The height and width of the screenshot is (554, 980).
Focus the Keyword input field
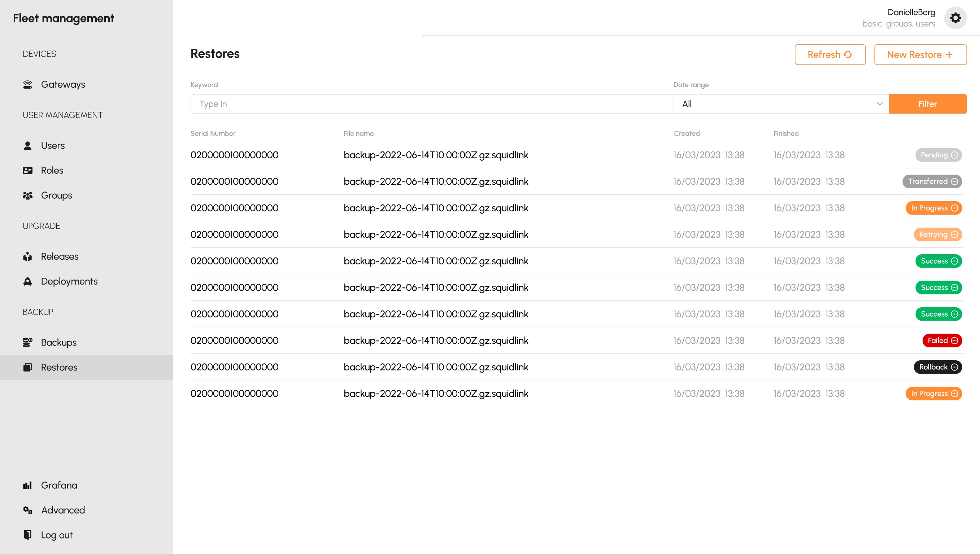click(x=432, y=104)
